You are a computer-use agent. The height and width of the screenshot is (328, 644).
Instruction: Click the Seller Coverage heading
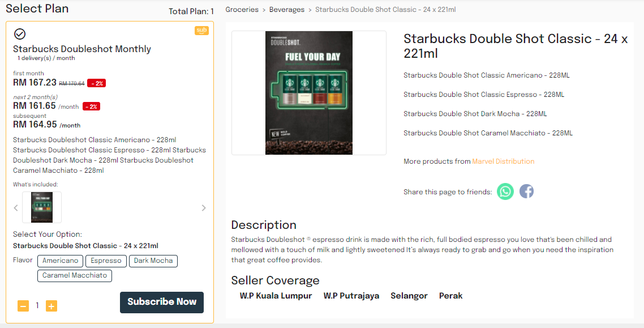coord(275,280)
